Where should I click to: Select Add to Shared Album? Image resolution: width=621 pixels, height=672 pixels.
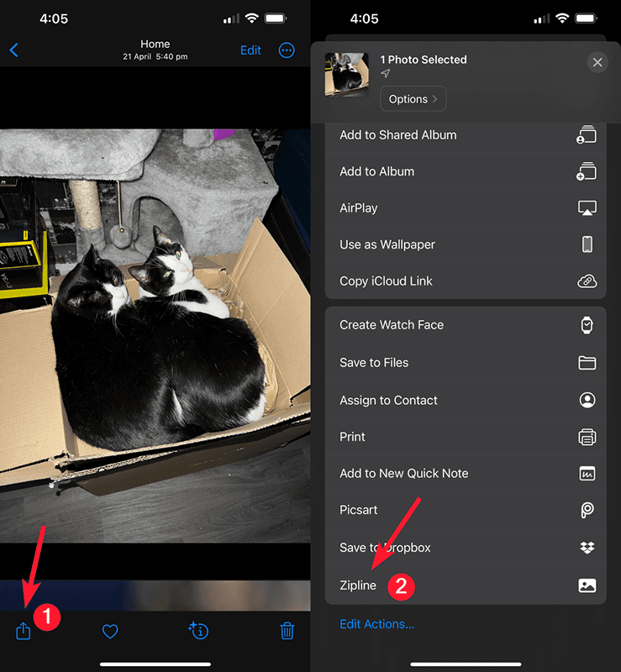(x=398, y=134)
